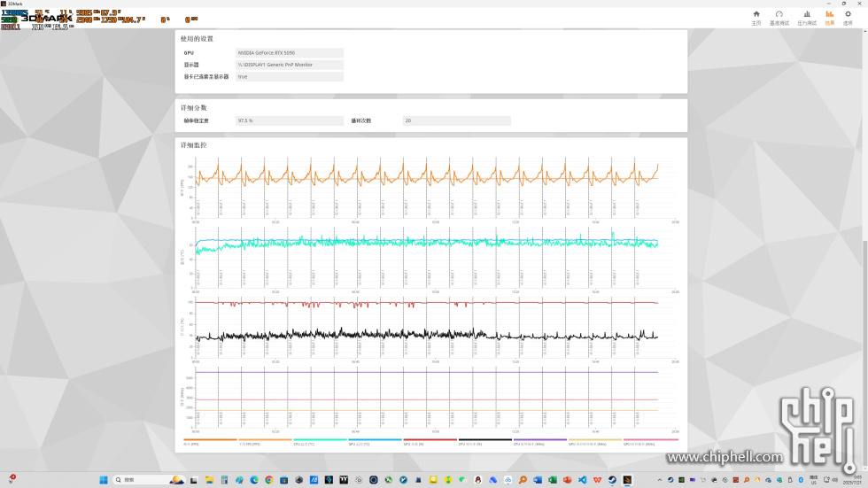Open Visual Studio Code from the taskbar

[x=583, y=480]
